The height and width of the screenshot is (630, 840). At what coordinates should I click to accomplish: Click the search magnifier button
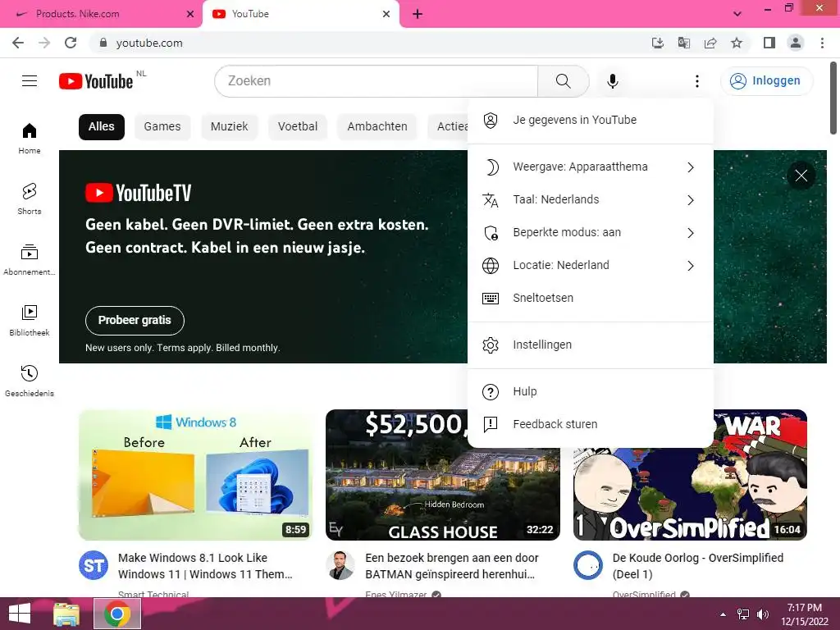pos(563,81)
